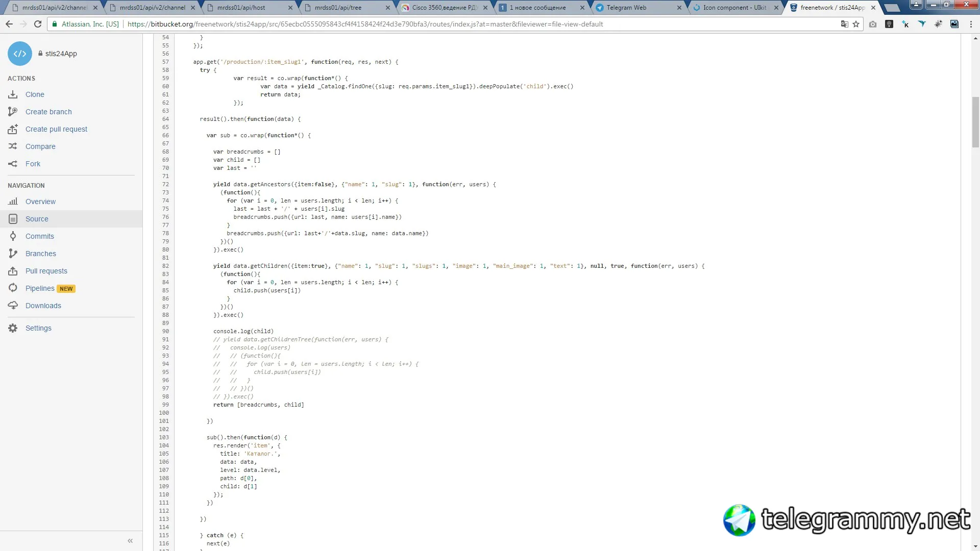
Task: Collapse the sidebar with double-chevron
Action: (x=130, y=541)
